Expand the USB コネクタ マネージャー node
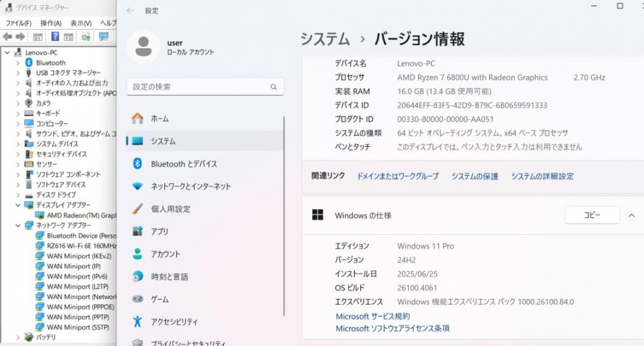 point(18,73)
